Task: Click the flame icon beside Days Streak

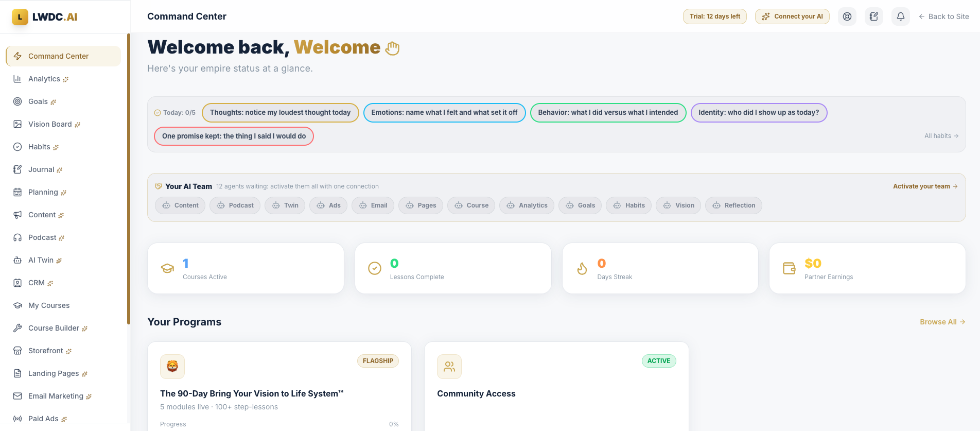Action: tap(582, 268)
